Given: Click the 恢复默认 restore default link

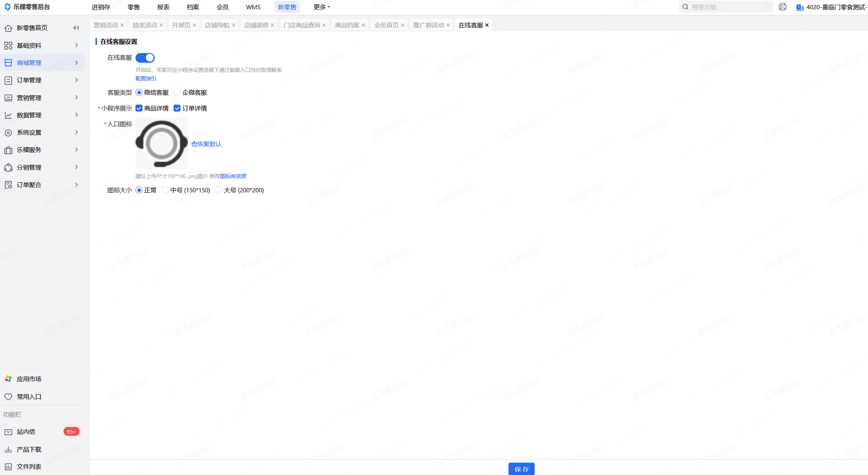Looking at the screenshot, I should pyautogui.click(x=207, y=144).
